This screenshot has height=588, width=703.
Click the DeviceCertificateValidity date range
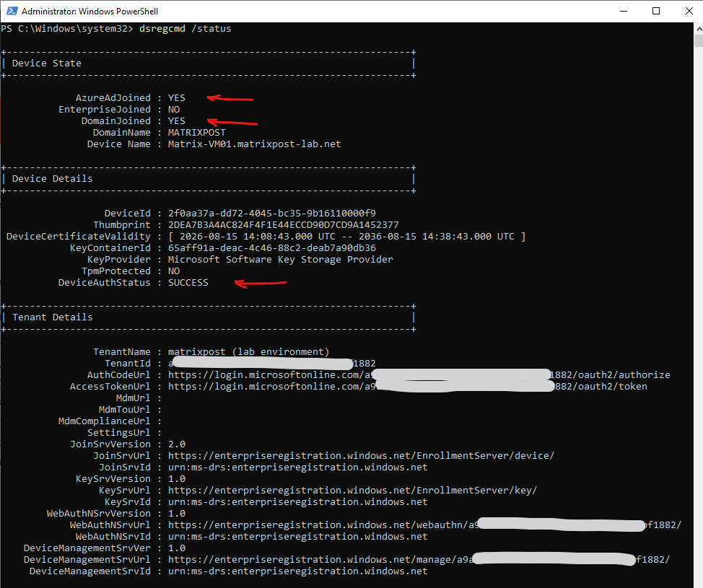347,236
